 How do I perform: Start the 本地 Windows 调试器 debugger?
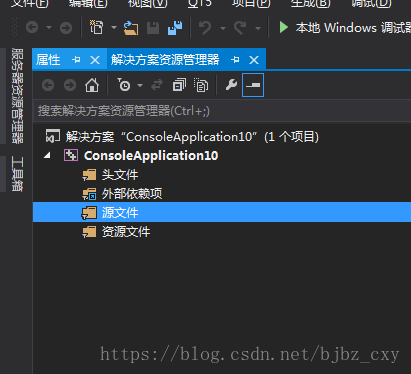(345, 28)
